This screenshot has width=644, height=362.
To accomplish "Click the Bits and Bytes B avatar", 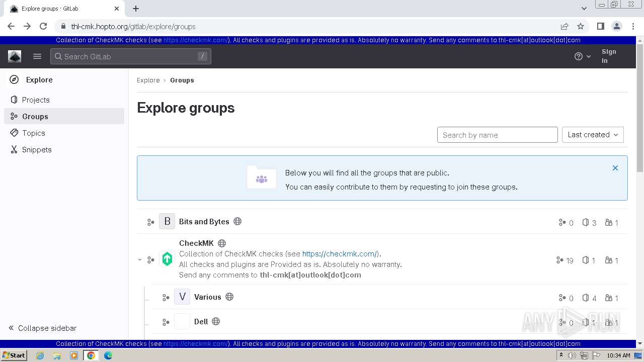I will [x=167, y=221].
